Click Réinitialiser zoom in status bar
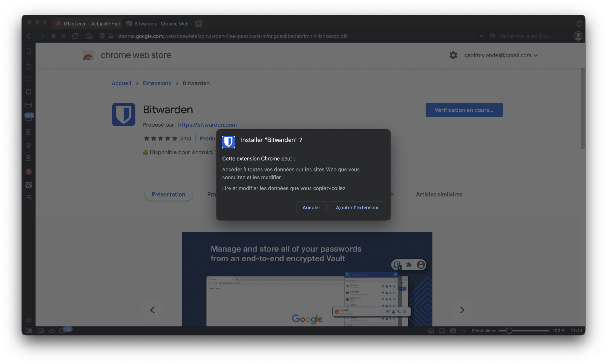Screen dimensions: 607x364 (x=483, y=331)
